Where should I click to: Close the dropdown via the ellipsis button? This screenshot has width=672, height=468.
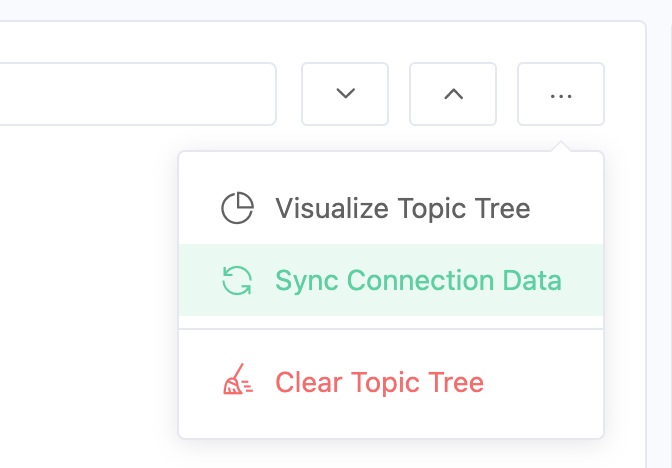(x=560, y=94)
